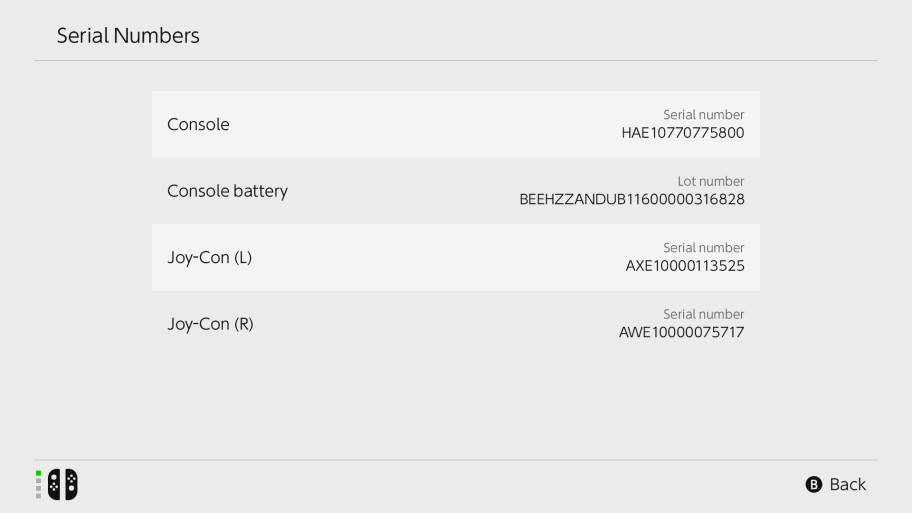Viewport: 912px width, 513px height.
Task: Click Serial number label above HAE10770775800
Action: [x=704, y=115]
